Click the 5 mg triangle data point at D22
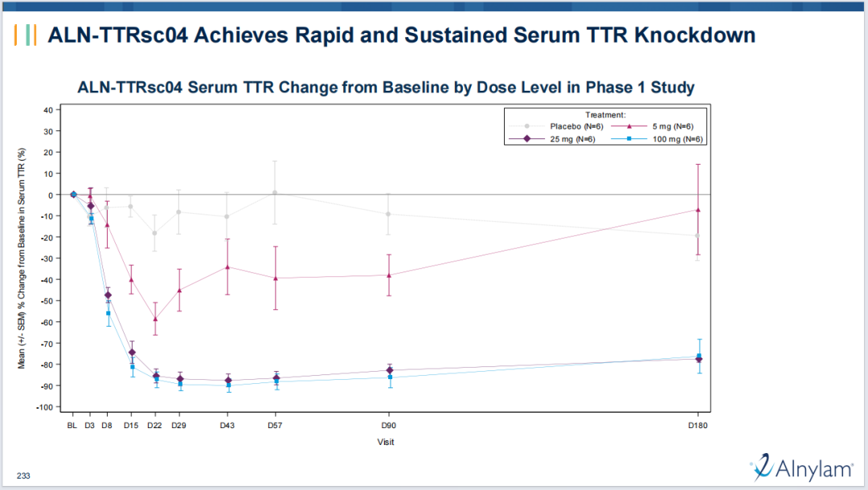This screenshot has height=490, width=868. click(155, 319)
